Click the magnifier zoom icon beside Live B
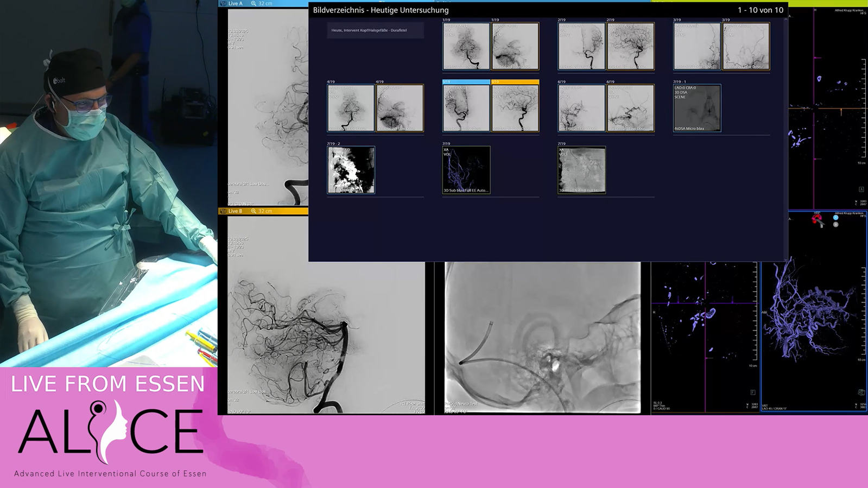The height and width of the screenshot is (488, 868). 254,211
